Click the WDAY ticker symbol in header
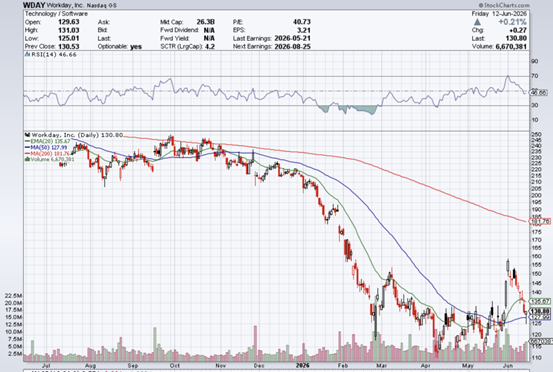 (x=34, y=5)
